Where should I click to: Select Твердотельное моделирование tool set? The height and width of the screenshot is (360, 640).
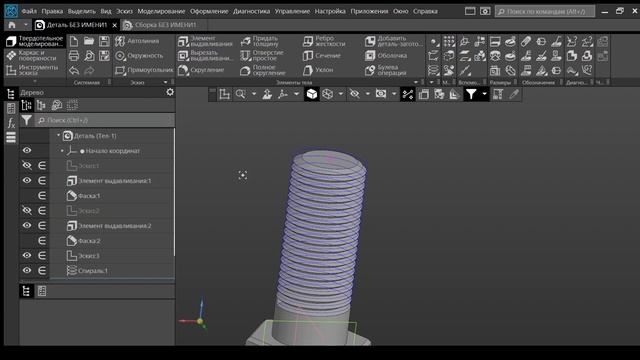tap(35, 41)
